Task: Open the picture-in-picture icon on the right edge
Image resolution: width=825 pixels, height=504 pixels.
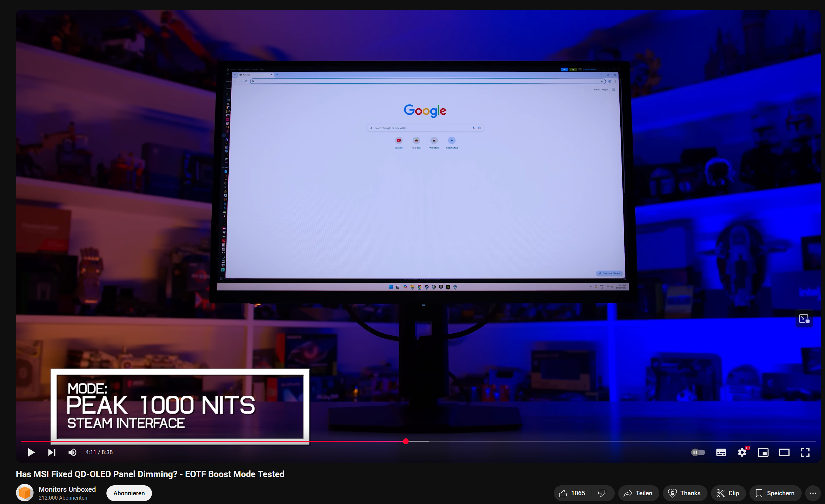Action: point(804,318)
